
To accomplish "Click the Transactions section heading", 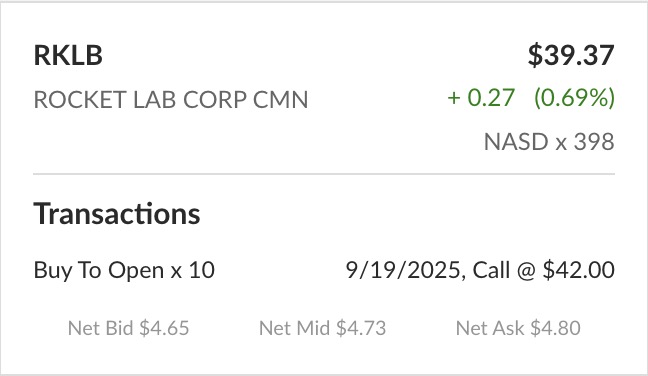I will (117, 214).
